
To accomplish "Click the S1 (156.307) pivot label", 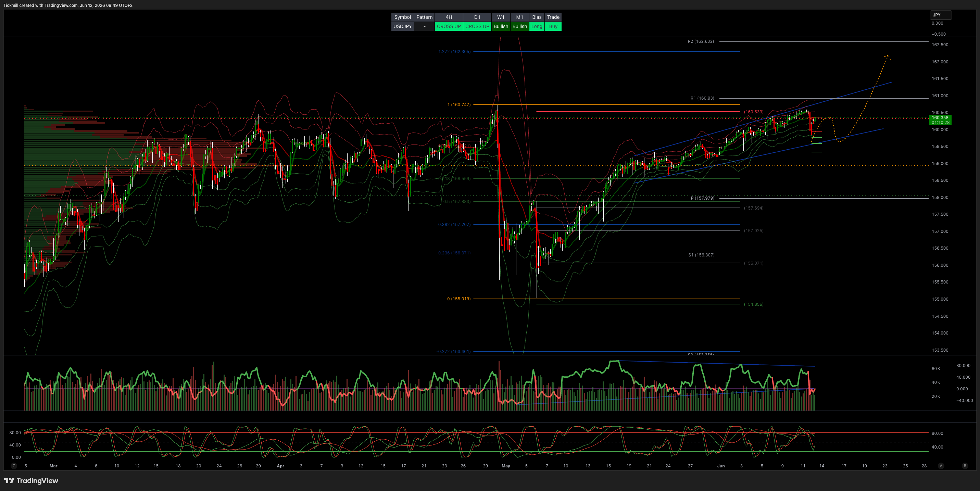I will 701,255.
